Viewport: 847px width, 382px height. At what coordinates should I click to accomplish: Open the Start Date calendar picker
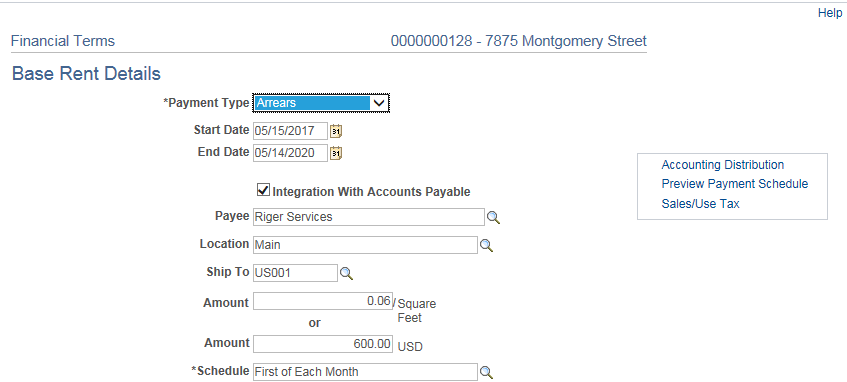click(x=337, y=131)
